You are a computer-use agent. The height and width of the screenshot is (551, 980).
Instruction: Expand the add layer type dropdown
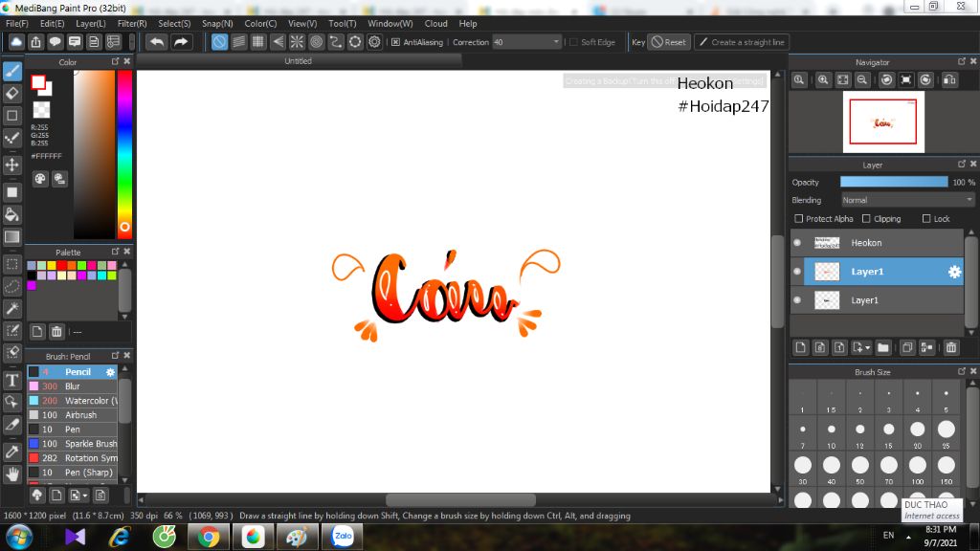click(x=861, y=347)
